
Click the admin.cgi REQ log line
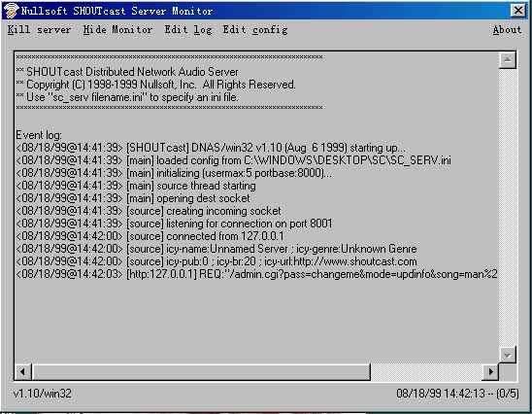[256, 274]
